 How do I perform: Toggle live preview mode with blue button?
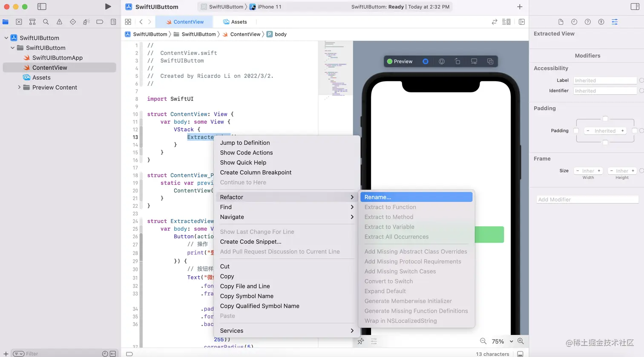(x=425, y=61)
